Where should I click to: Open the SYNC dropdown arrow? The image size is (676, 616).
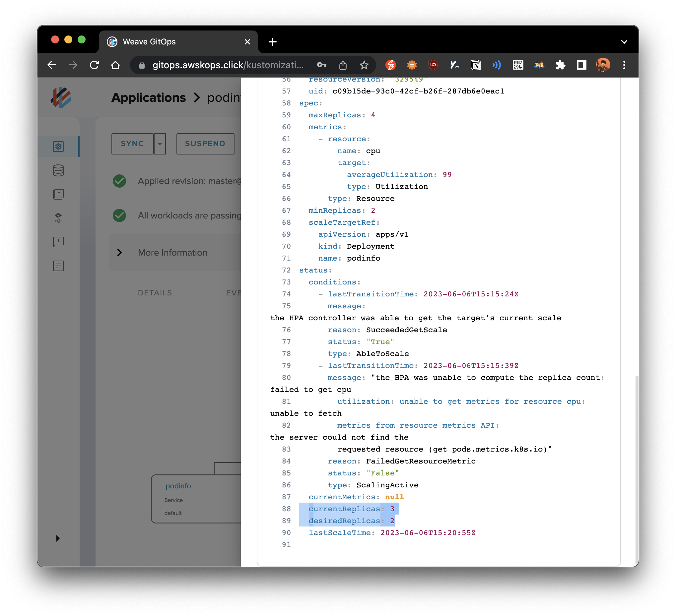click(160, 144)
